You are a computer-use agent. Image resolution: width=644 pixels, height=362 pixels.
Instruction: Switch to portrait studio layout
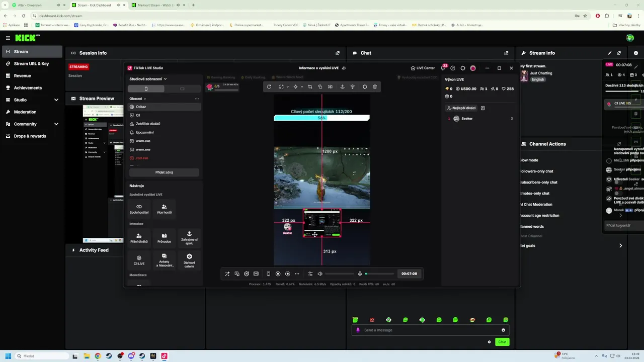click(146, 88)
